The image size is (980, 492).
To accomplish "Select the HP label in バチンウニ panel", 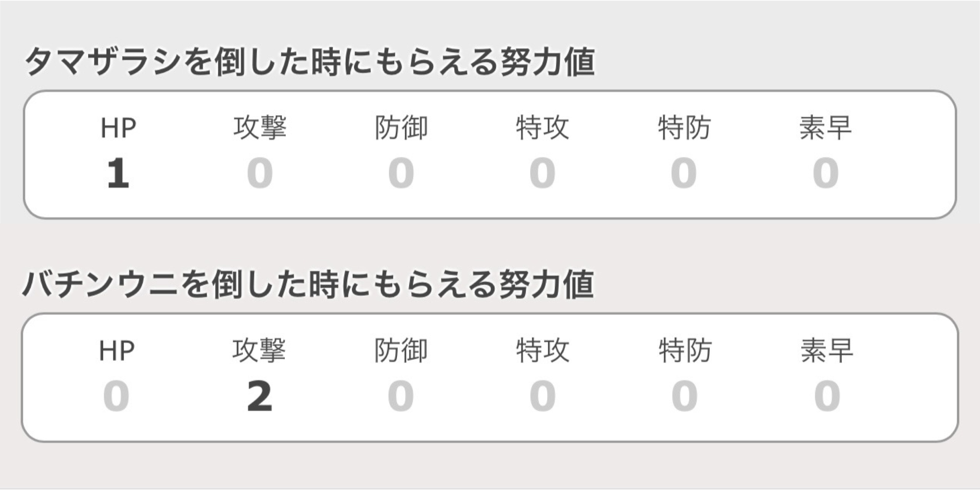I will (x=117, y=351).
